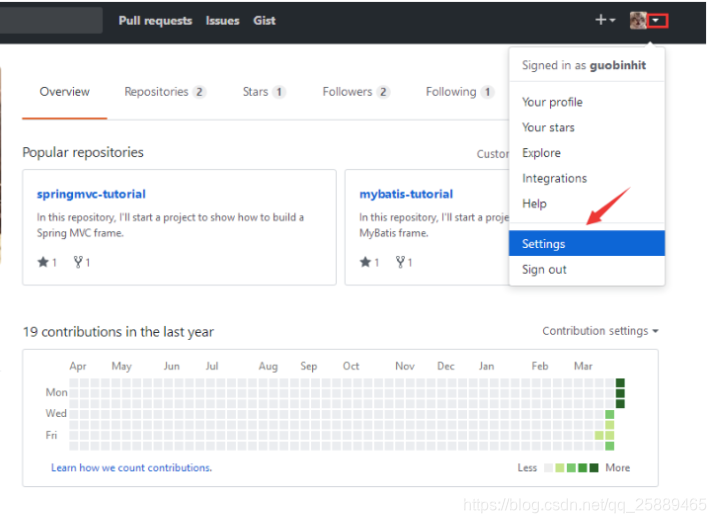Click the Signed in as guobinhit text
Viewport: 716px width, 523px height.
tap(584, 65)
